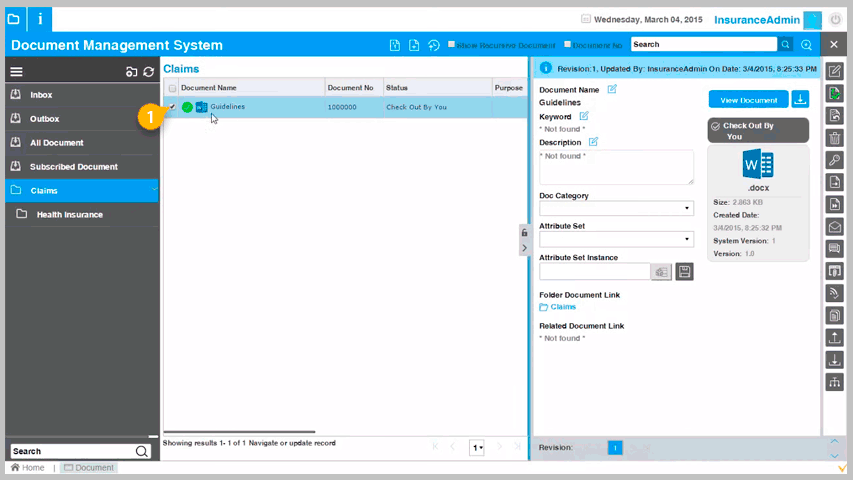Click the Word file icon in Guidelines row
Image resolution: width=853 pixels, height=480 pixels.
pos(201,107)
